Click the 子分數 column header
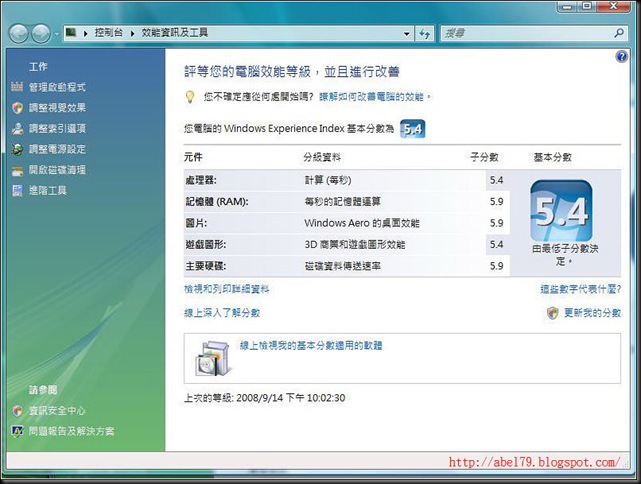The width and height of the screenshot is (641, 484). pyautogui.click(x=484, y=157)
